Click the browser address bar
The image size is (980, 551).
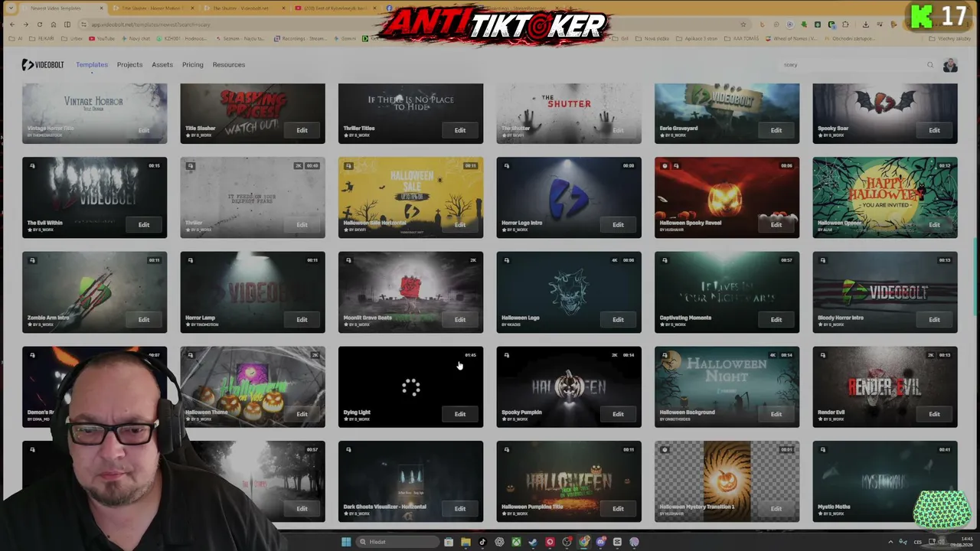coord(413,24)
